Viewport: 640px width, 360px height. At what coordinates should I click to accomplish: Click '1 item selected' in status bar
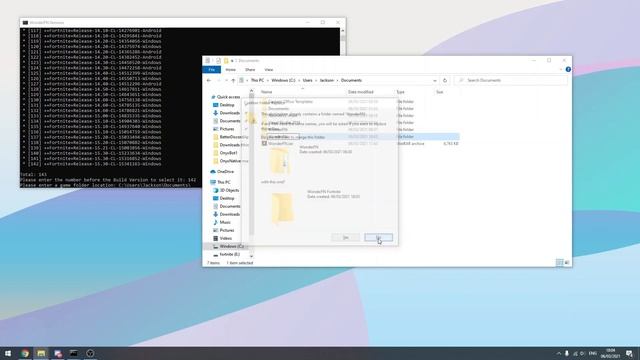click(240, 263)
